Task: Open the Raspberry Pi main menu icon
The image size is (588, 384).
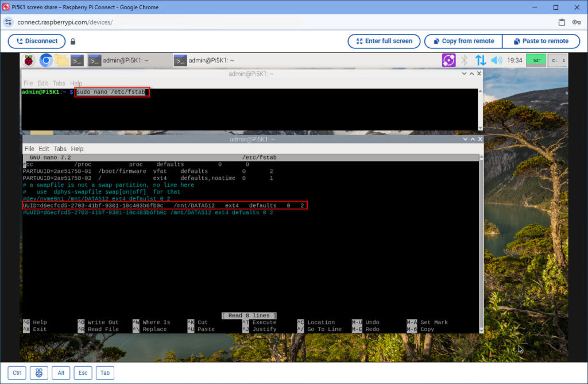Action: 29,60
